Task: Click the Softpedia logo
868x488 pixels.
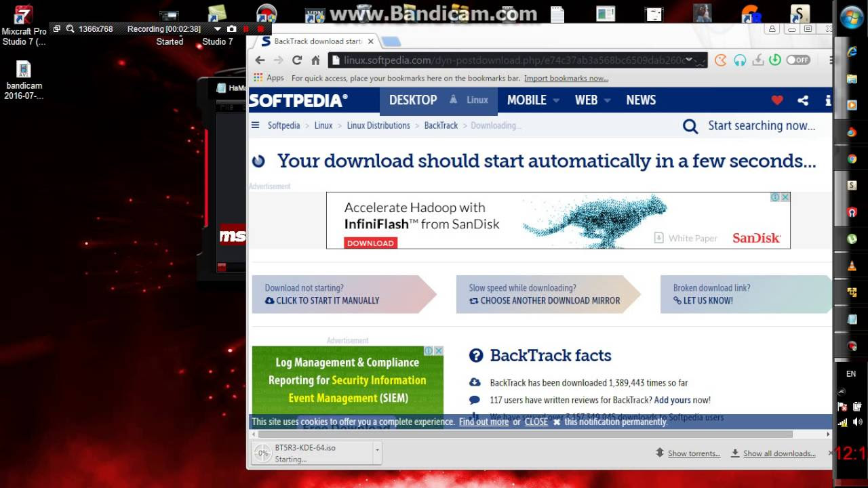Action: [x=298, y=100]
